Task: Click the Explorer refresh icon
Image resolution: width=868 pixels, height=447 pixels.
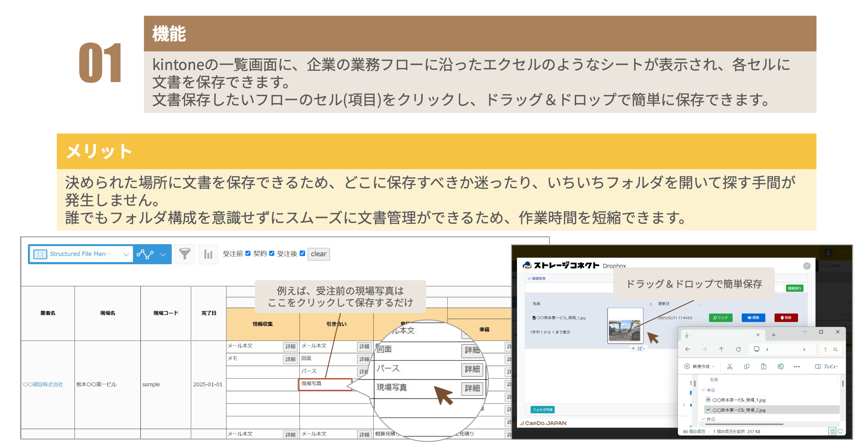Action: click(x=738, y=349)
